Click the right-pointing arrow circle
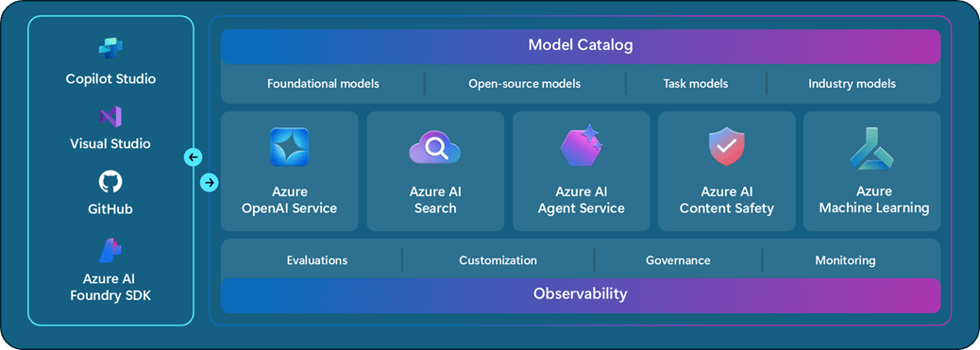 click(210, 182)
